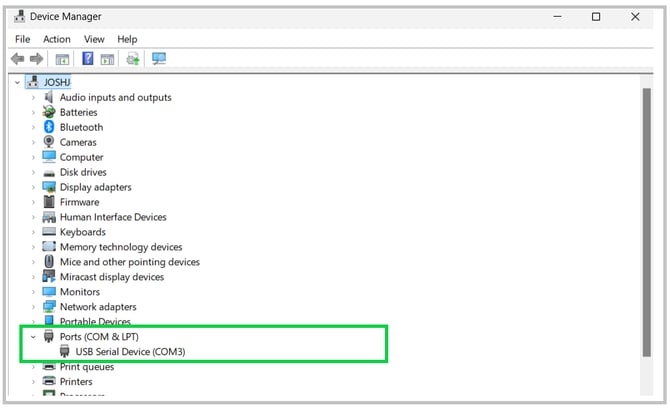Image resolution: width=670 pixels, height=409 pixels.
Task: Select the Computer label
Action: [82, 157]
